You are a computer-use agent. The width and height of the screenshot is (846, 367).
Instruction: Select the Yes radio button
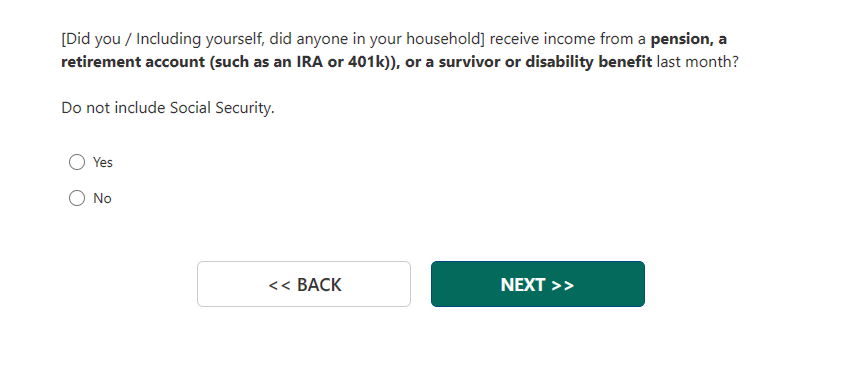[x=77, y=162]
